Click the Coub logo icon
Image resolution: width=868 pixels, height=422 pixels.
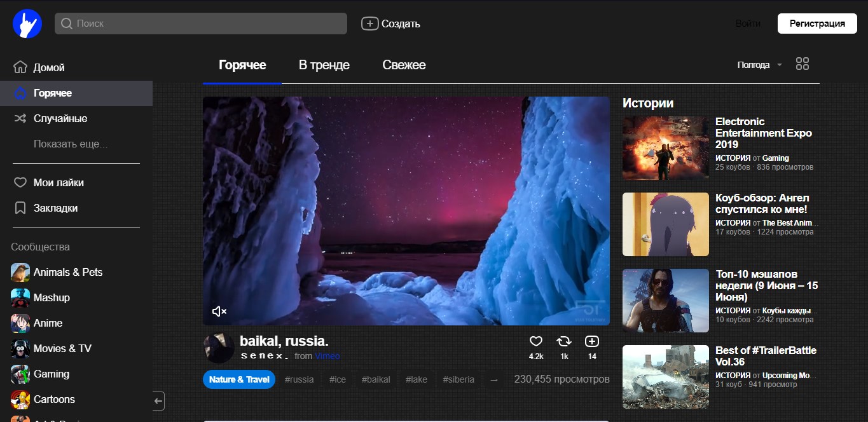pyautogui.click(x=26, y=23)
